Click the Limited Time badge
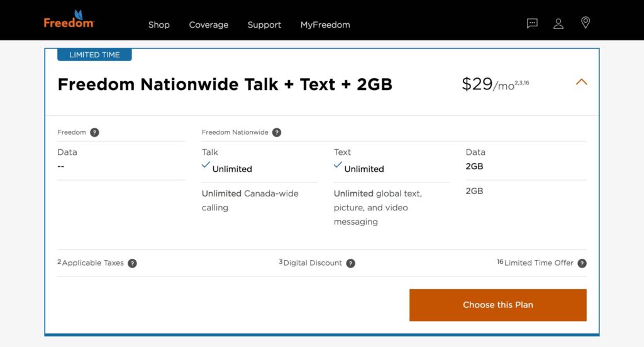 tap(94, 55)
